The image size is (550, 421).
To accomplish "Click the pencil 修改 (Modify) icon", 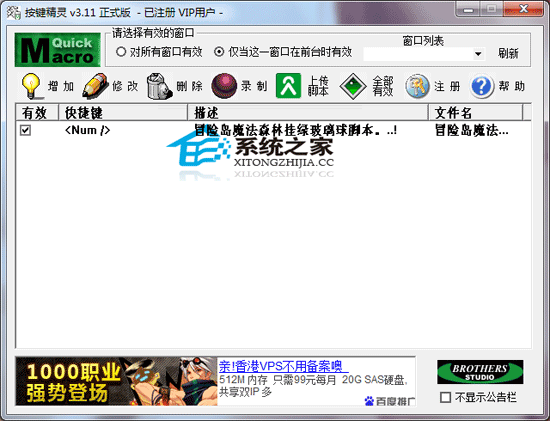I will coord(95,86).
